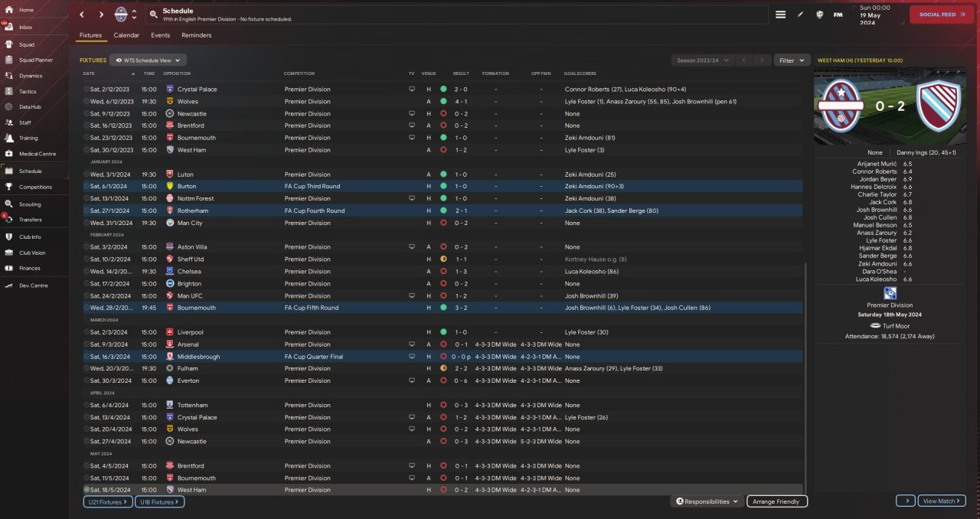Viewport: 980px width, 519px height.
Task: Click the club switcher up/down chevrons
Action: pyautogui.click(x=135, y=15)
